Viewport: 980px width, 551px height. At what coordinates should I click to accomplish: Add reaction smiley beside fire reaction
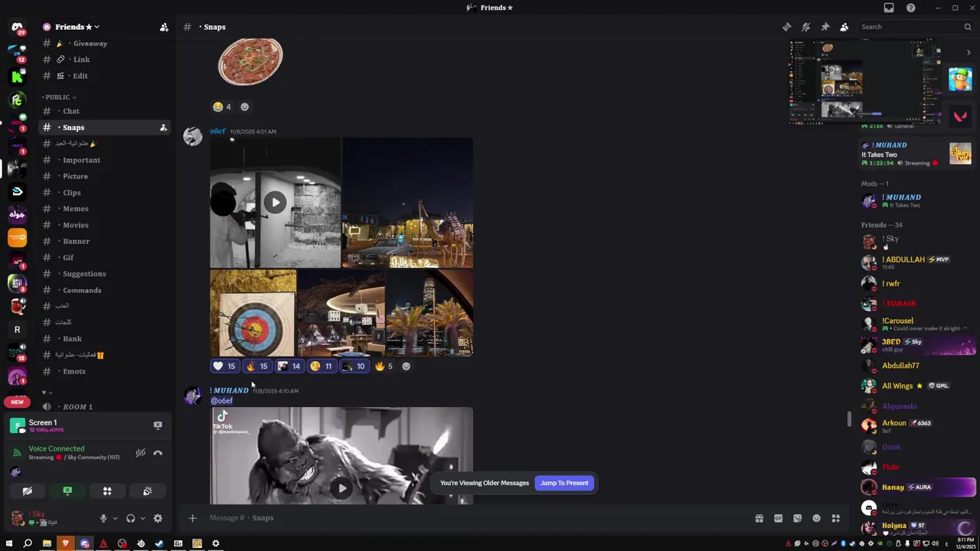coord(406,366)
